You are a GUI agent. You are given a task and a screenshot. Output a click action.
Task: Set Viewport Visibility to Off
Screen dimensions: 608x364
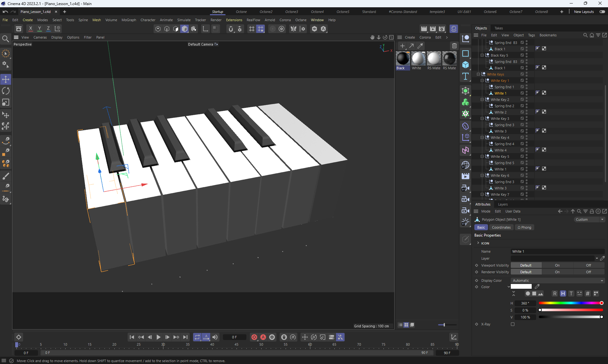[588, 265]
